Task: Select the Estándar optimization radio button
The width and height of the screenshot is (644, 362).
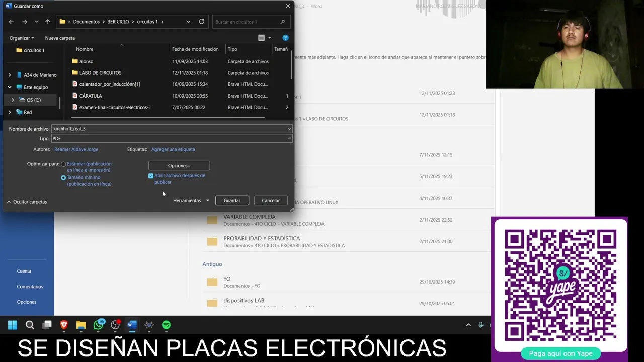Action: pyautogui.click(x=63, y=164)
